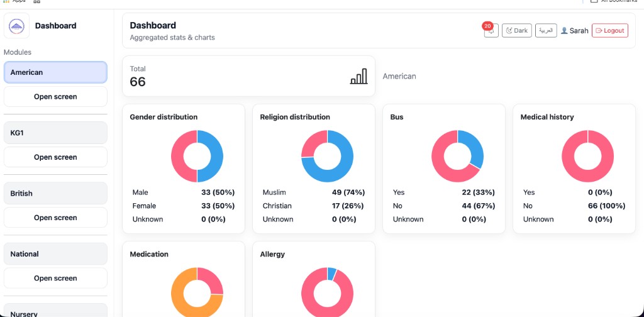Click the blue Male segment of Gender donut
Screen dimensions: 644x317
tap(217, 156)
